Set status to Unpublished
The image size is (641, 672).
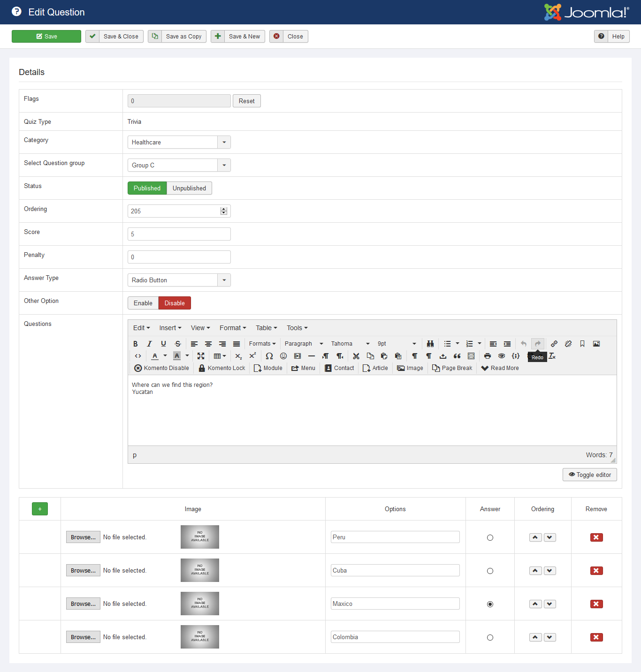pyautogui.click(x=189, y=188)
